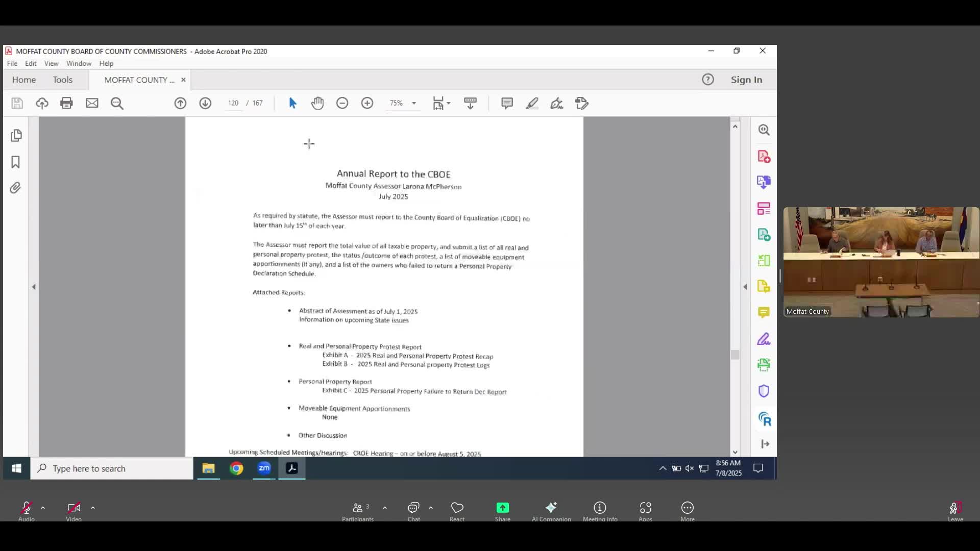Click the page number input field
This screenshot has height=551, width=980.
coord(233,103)
